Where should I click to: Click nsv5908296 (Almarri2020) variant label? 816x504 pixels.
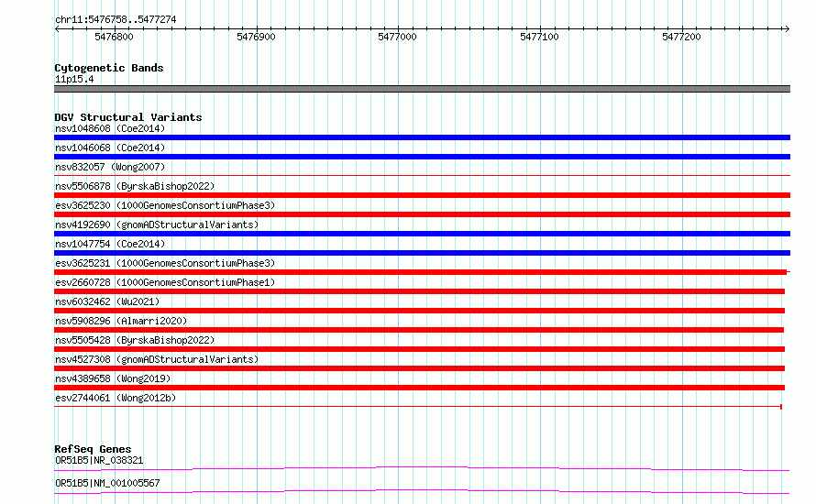121,321
